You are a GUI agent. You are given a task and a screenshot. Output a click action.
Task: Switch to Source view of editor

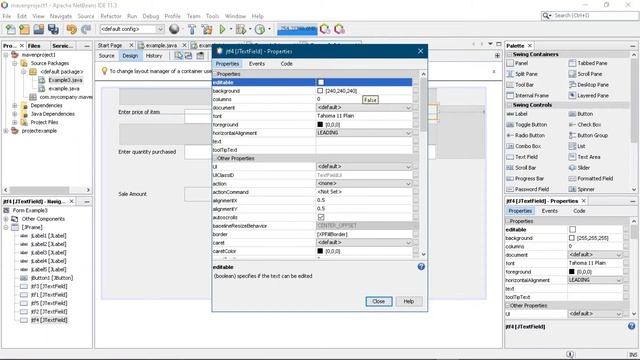(x=107, y=56)
